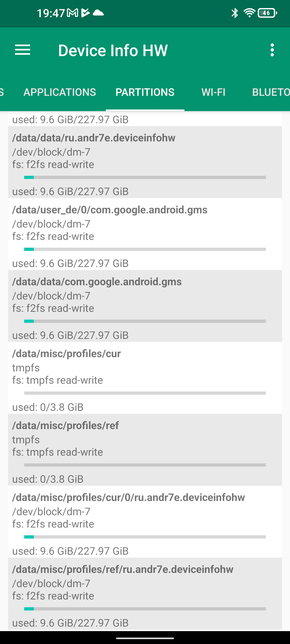
Task: Select the /data/misc/profiles/cur tmpfs entry
Action: 145,378
